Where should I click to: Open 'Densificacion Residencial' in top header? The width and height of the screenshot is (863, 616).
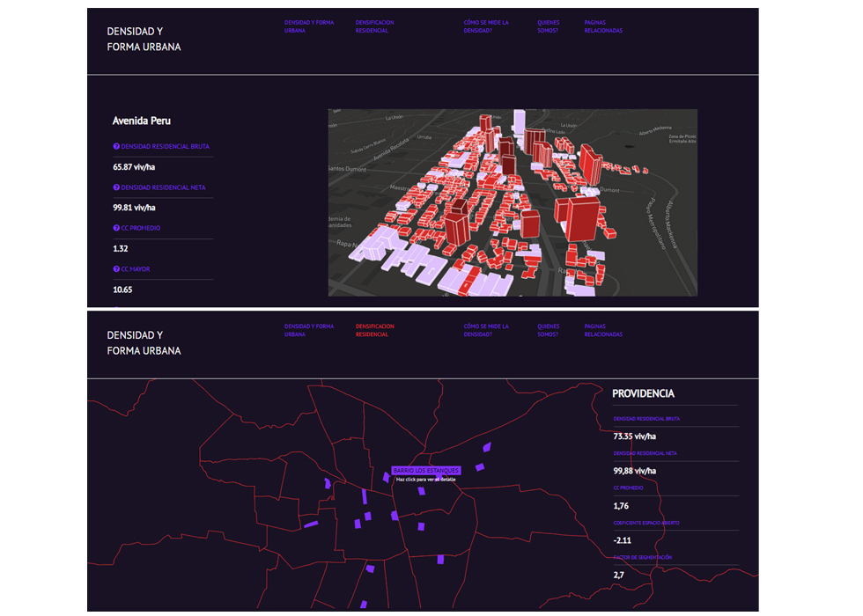[x=374, y=26]
